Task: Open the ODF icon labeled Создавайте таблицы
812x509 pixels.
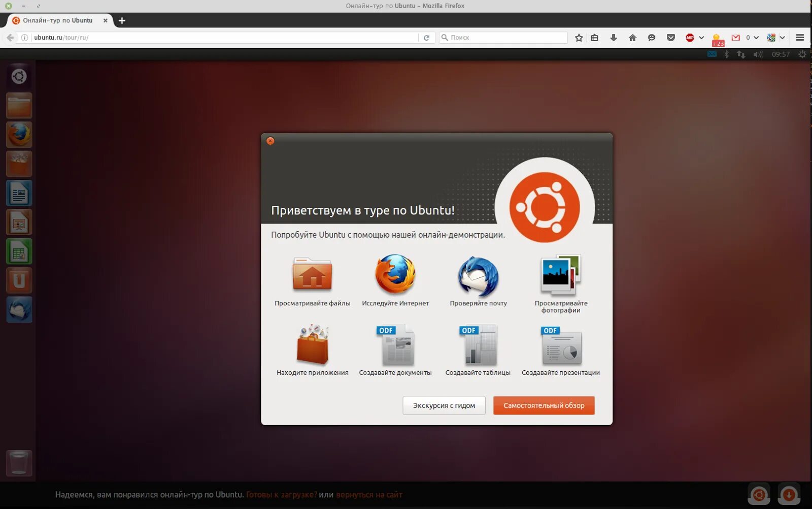Action: point(478,345)
